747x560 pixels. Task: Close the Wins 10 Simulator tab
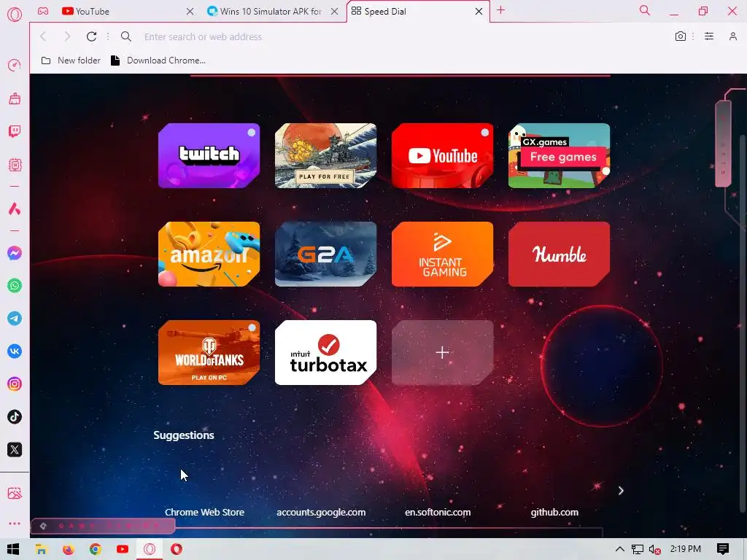click(x=334, y=12)
